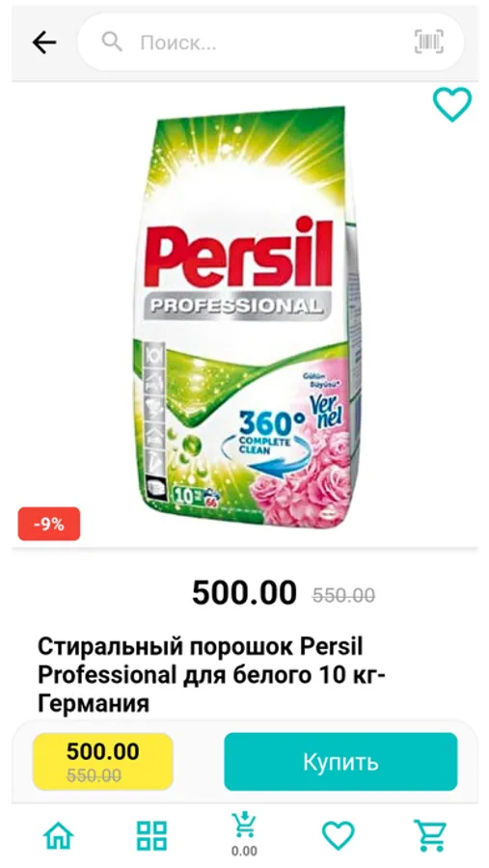
Task: Open the barcode scanner
Action: (428, 41)
